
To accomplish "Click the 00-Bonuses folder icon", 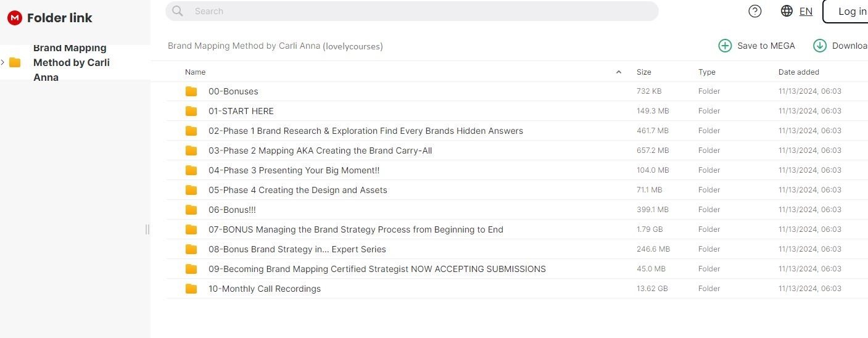I will 191,91.
